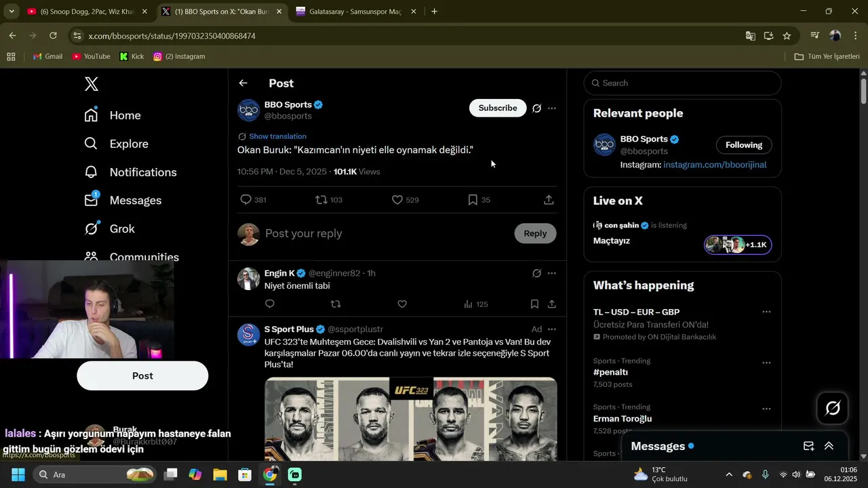Bookmark this page with the star icon
The height and width of the screenshot is (488, 868).
787,36
